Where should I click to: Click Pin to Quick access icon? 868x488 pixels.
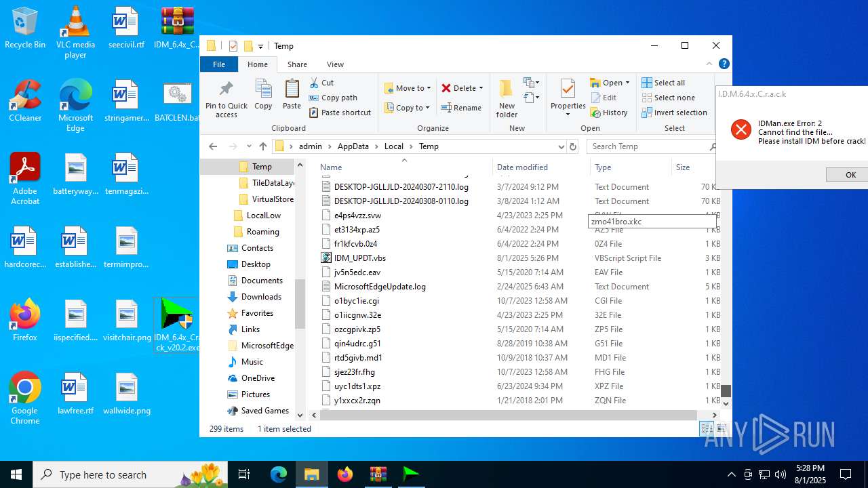coord(226,99)
